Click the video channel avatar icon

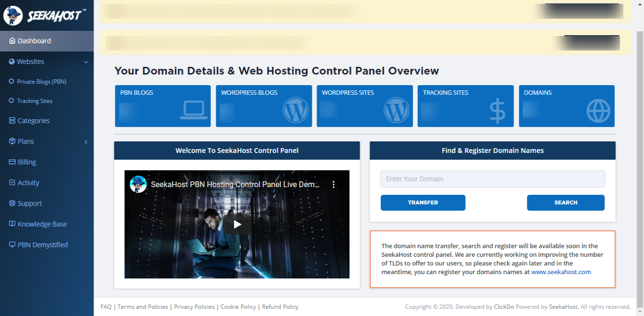point(138,184)
